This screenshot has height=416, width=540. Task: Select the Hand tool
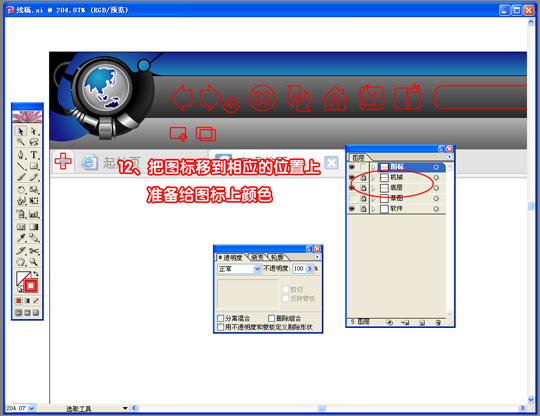click(x=21, y=262)
